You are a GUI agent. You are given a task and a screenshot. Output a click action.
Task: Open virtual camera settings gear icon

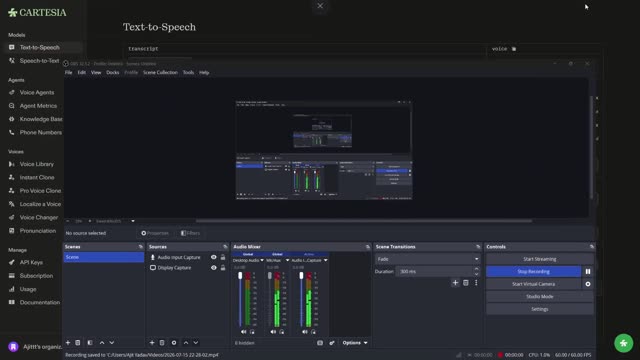point(588,284)
